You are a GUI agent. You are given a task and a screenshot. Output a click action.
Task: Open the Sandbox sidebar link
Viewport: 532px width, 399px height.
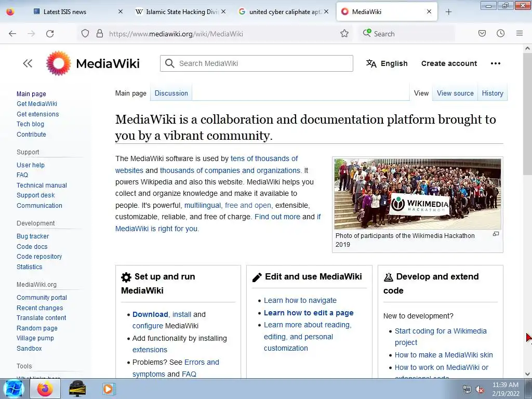29,349
